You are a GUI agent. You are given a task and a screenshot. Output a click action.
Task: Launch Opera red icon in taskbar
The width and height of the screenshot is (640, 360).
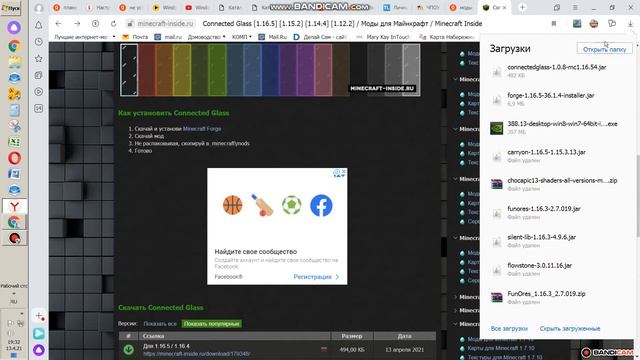[x=14, y=158]
